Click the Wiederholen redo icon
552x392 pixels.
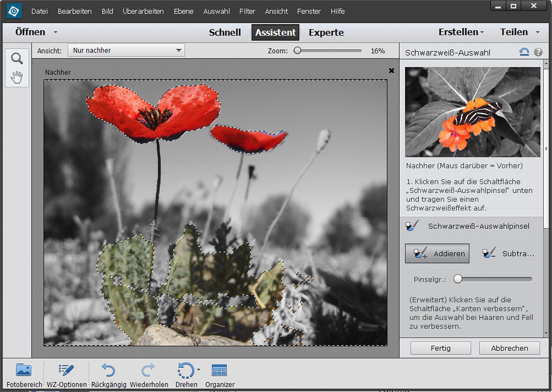[x=148, y=370]
